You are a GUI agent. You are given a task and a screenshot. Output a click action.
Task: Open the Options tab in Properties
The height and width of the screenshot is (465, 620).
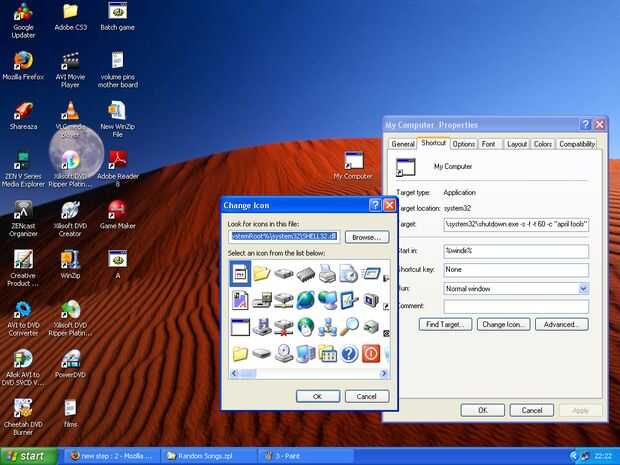point(463,144)
